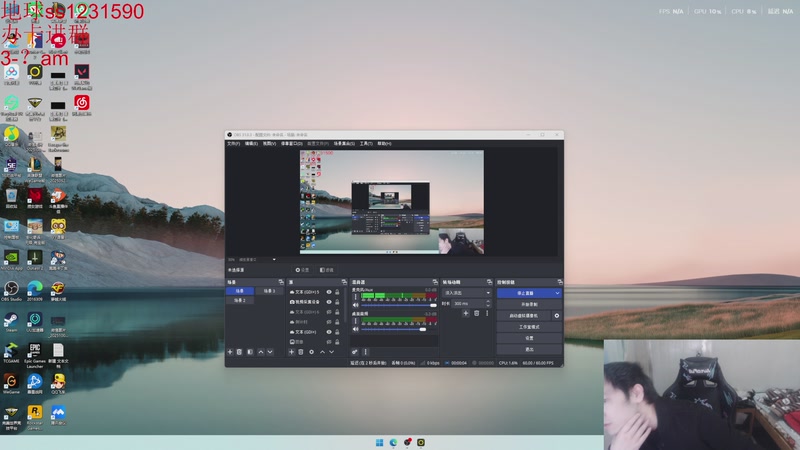Move the scene up with the 场景 panel arrow

click(x=261, y=352)
